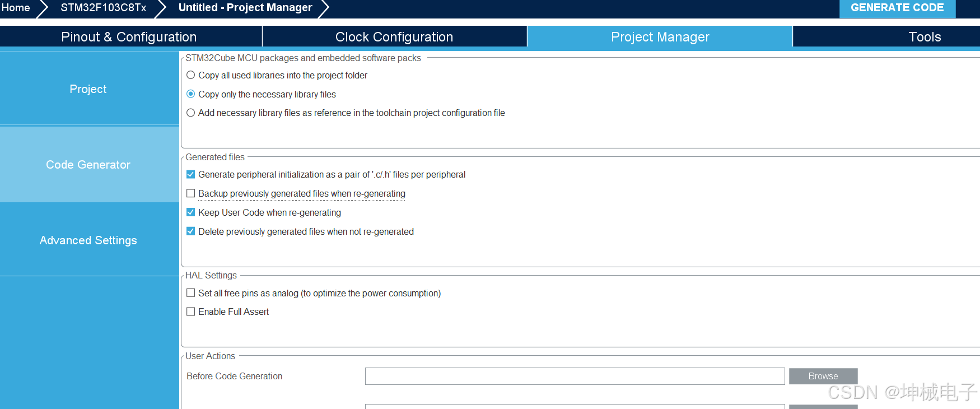Select Copy all used libraries radio option
Image resolution: width=980 pixels, height=409 pixels.
click(191, 75)
